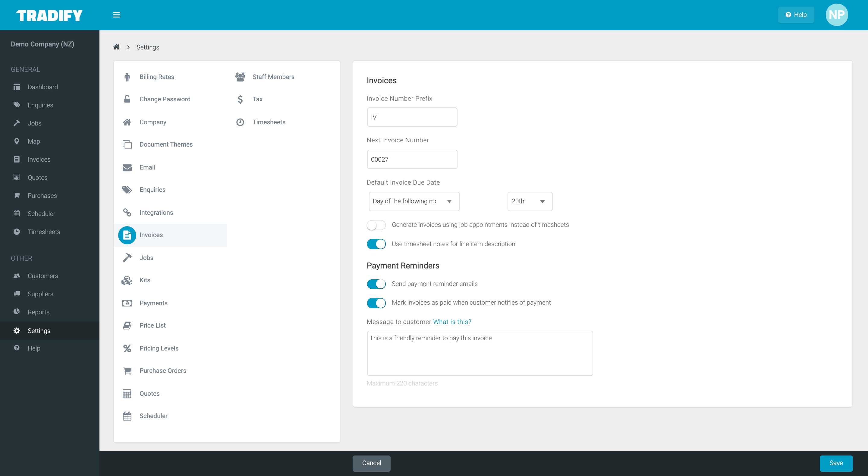The image size is (868, 476).
Task: Open the Day of the following month dropdown
Action: click(414, 202)
